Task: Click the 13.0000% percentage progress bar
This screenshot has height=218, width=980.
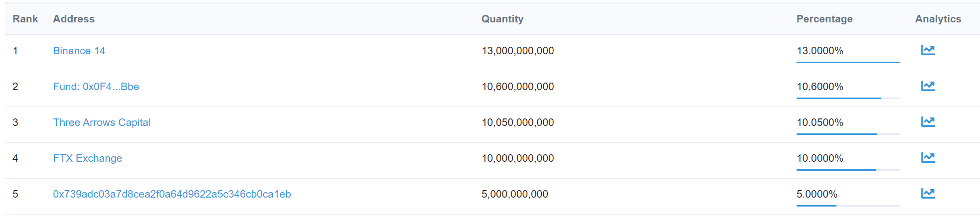Action: point(848,62)
